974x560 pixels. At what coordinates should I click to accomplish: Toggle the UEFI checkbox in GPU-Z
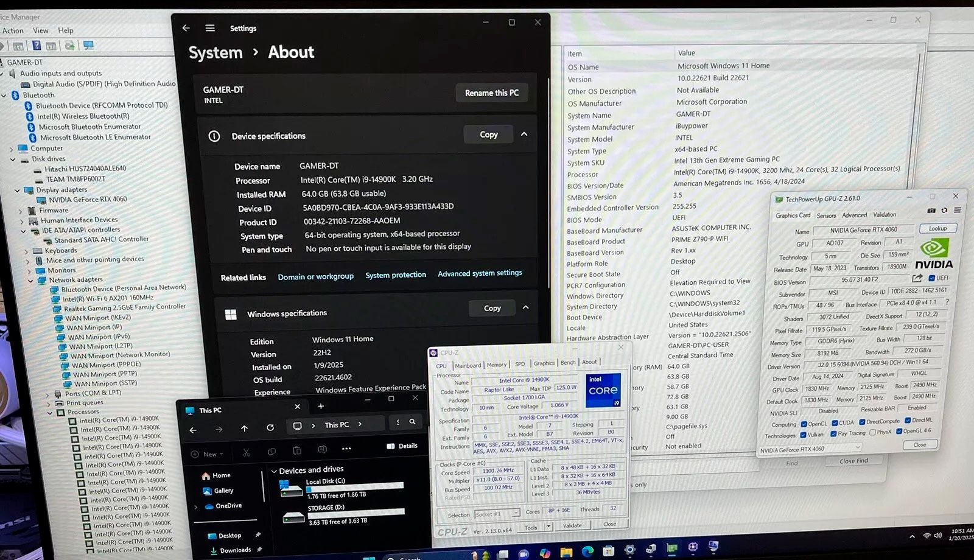point(932,278)
